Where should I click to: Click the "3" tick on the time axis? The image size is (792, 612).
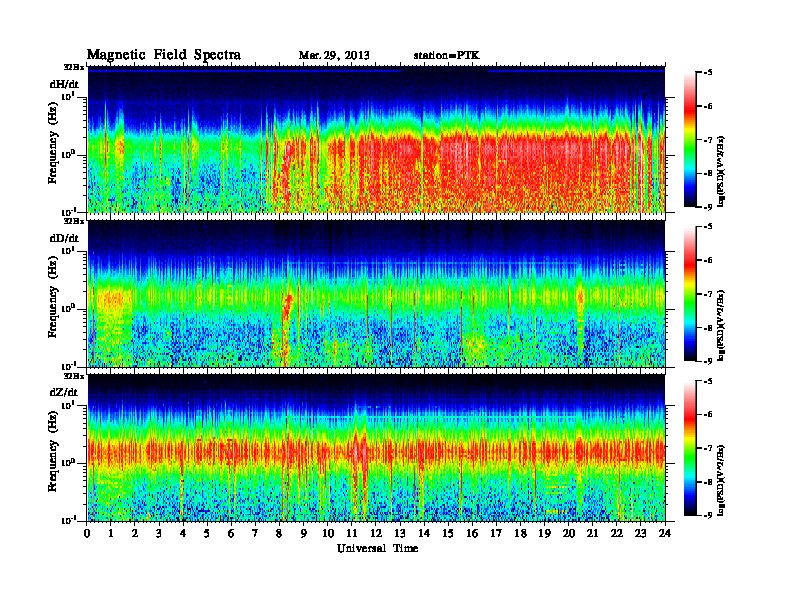159,534
